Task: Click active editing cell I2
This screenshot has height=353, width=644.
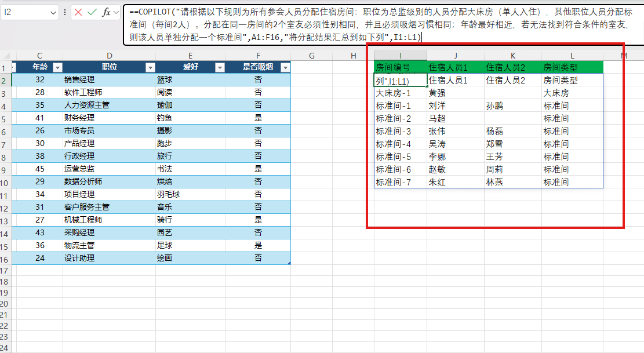Action: 401,81
